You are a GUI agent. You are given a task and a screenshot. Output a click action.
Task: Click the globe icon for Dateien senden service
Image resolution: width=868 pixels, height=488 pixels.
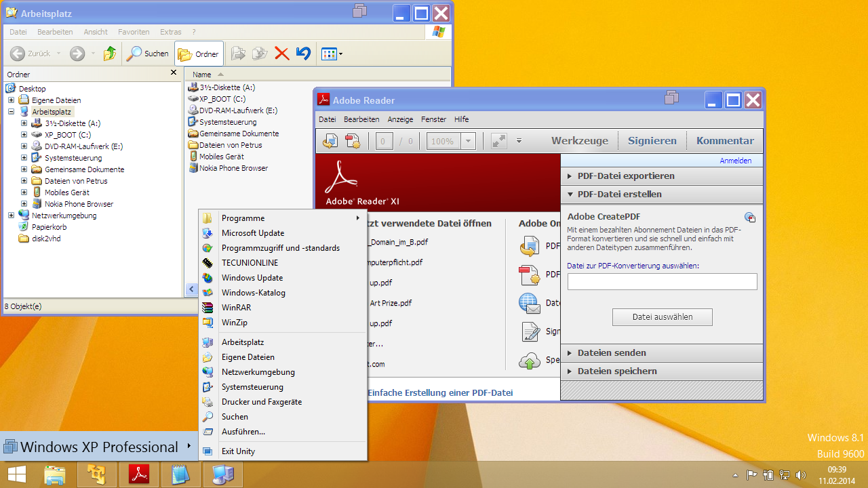529,303
